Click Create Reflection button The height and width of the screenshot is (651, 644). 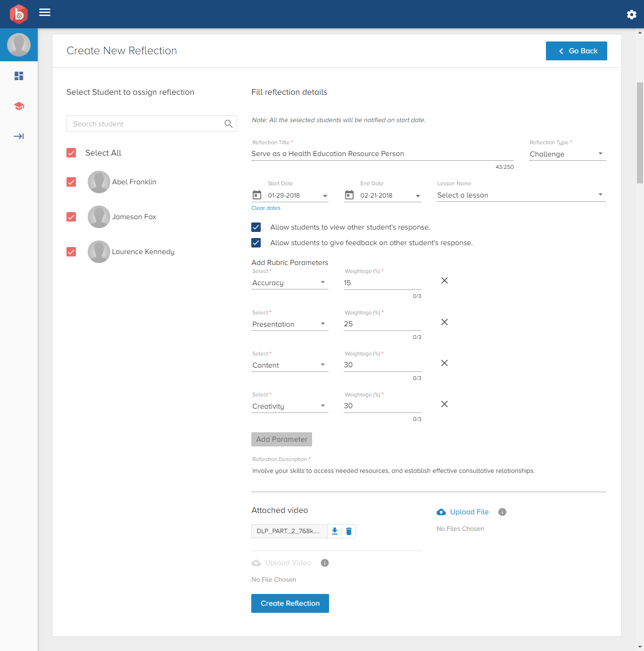290,603
